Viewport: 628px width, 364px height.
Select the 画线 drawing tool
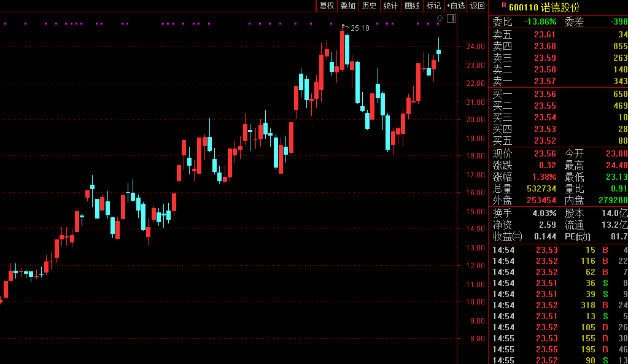tap(412, 6)
